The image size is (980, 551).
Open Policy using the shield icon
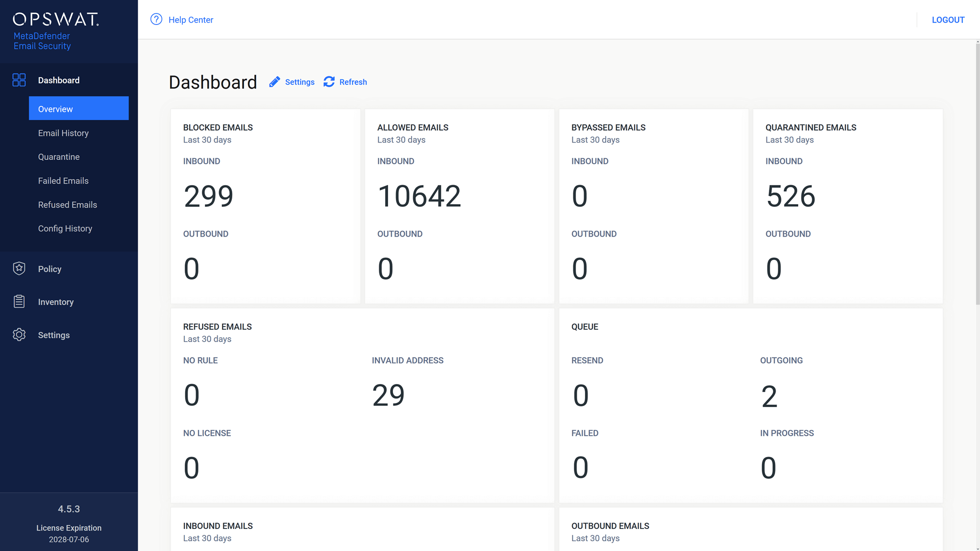coord(19,268)
